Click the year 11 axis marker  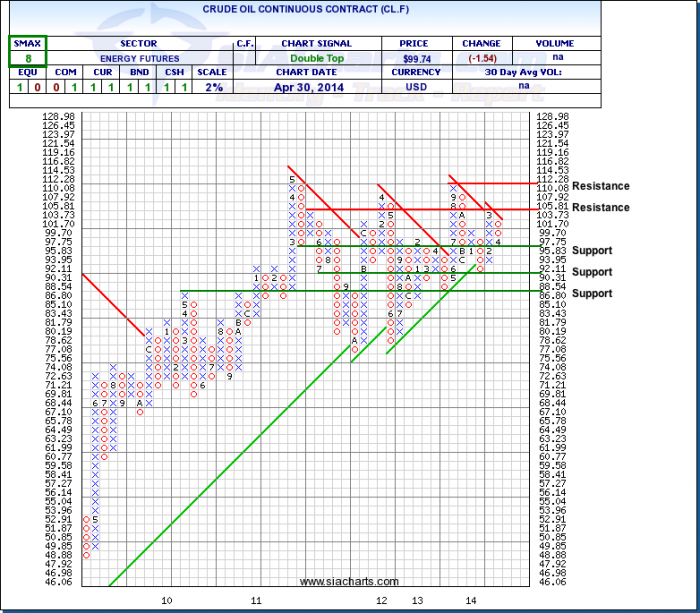point(256,600)
